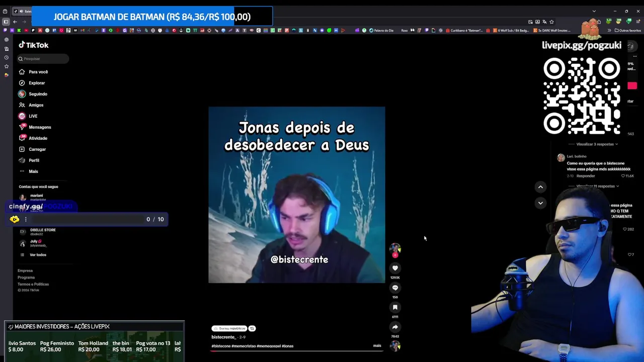Open the tab groups icon at top left
The height and width of the screenshot is (362, 644).
click(5, 11)
